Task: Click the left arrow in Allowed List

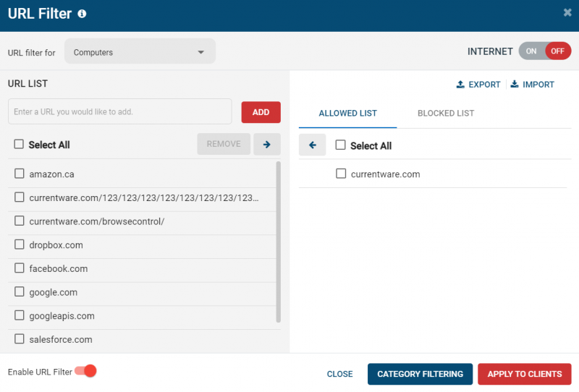Action: tap(313, 145)
